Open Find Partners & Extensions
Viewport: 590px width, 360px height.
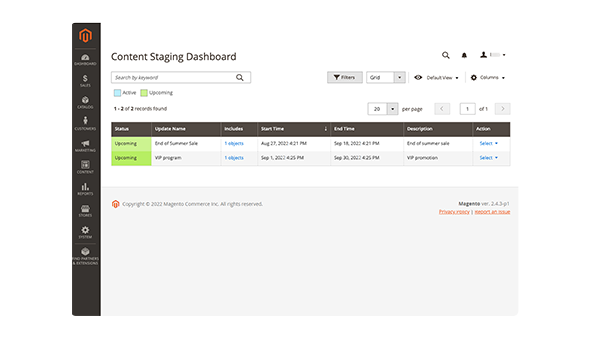85,256
